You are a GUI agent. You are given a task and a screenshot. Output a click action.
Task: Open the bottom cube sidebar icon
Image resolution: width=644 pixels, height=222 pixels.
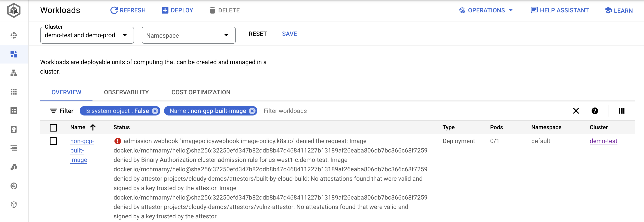click(x=14, y=205)
